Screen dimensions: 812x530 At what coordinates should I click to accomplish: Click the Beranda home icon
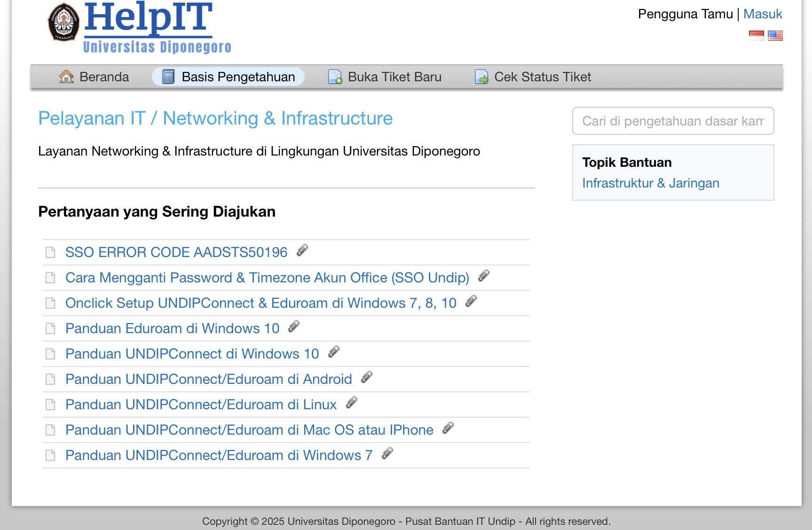pyautogui.click(x=67, y=76)
